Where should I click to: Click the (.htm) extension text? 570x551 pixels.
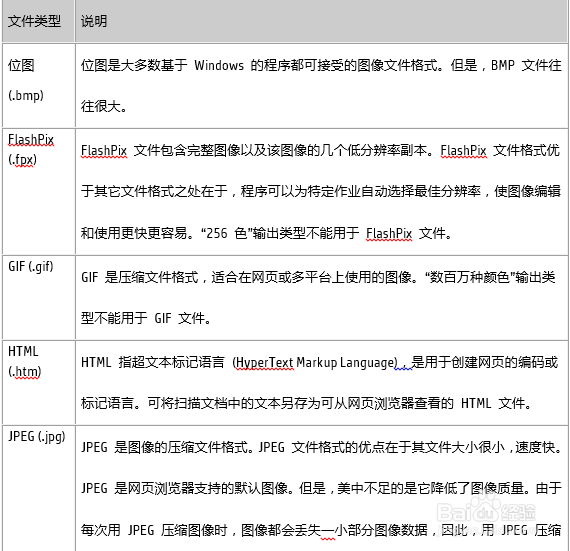coord(25,371)
